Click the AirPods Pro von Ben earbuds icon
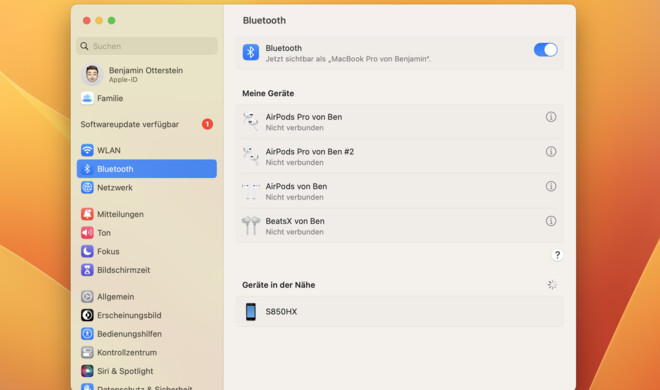660x390 pixels. (x=251, y=122)
